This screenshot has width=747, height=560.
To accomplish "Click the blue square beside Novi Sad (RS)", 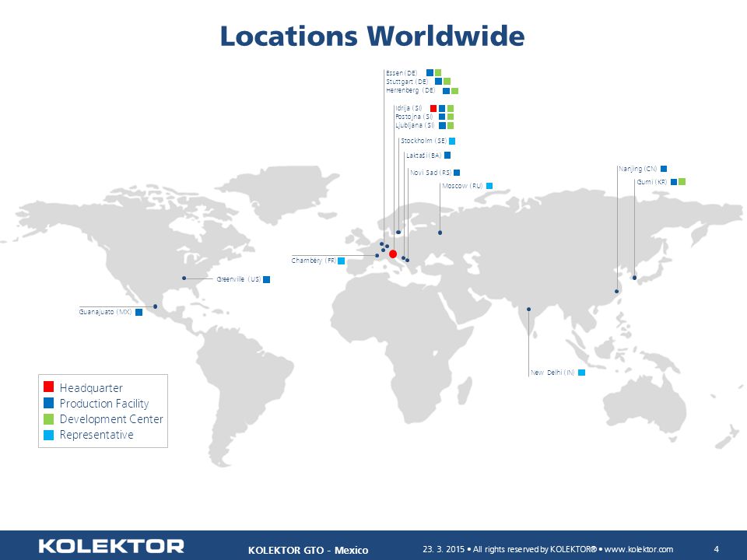I will point(457,173).
